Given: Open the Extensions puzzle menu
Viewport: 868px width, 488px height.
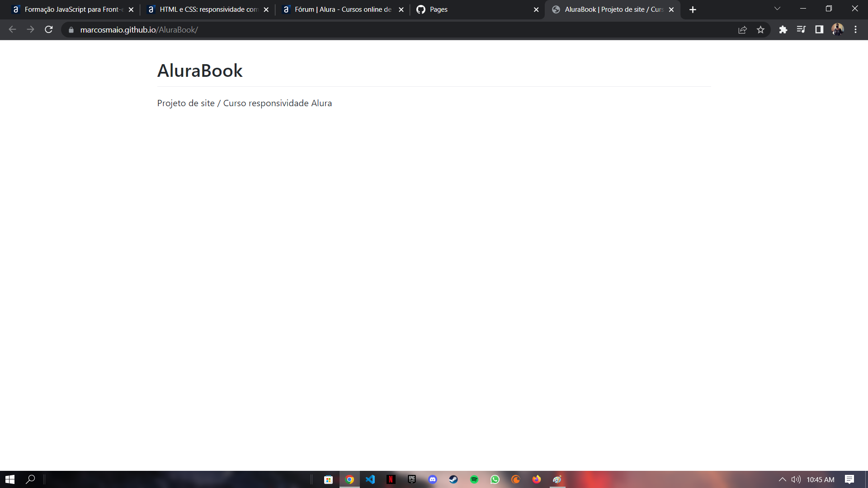Looking at the screenshot, I should point(783,30).
